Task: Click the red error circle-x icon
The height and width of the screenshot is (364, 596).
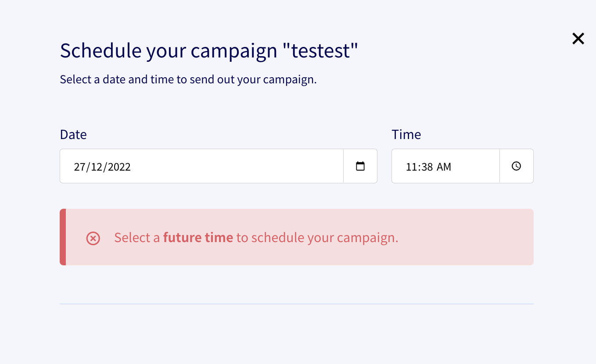Action: click(x=93, y=238)
